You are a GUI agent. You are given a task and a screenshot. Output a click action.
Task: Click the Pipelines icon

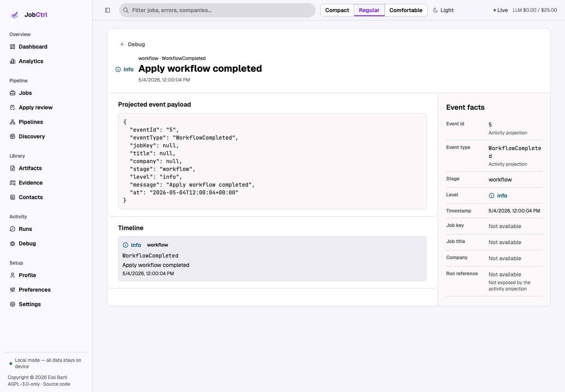13,122
